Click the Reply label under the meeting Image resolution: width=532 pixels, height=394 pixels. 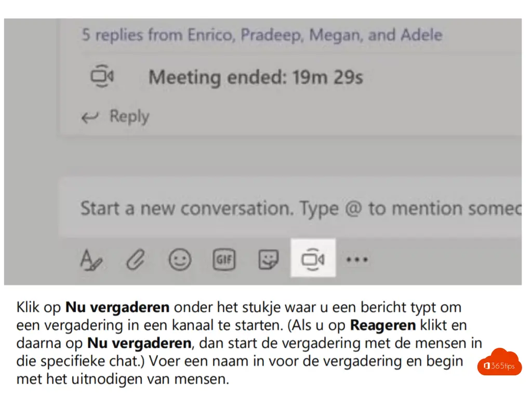[x=129, y=116]
